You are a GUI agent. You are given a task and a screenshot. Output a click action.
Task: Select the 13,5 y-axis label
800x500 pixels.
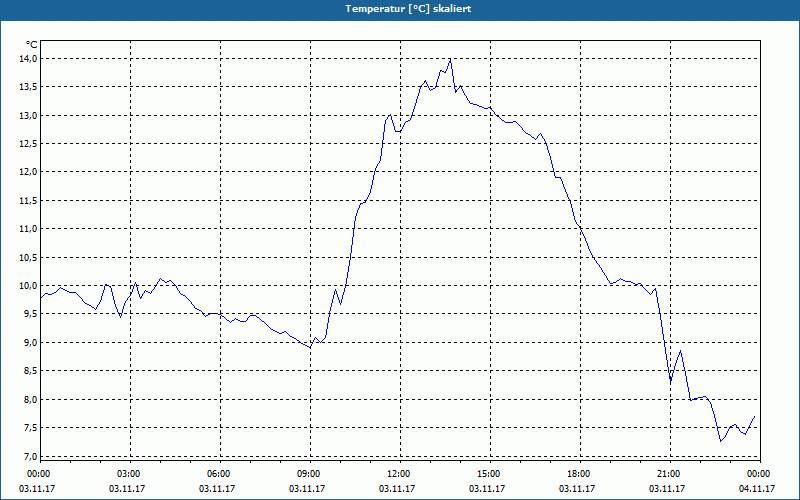tap(29, 87)
